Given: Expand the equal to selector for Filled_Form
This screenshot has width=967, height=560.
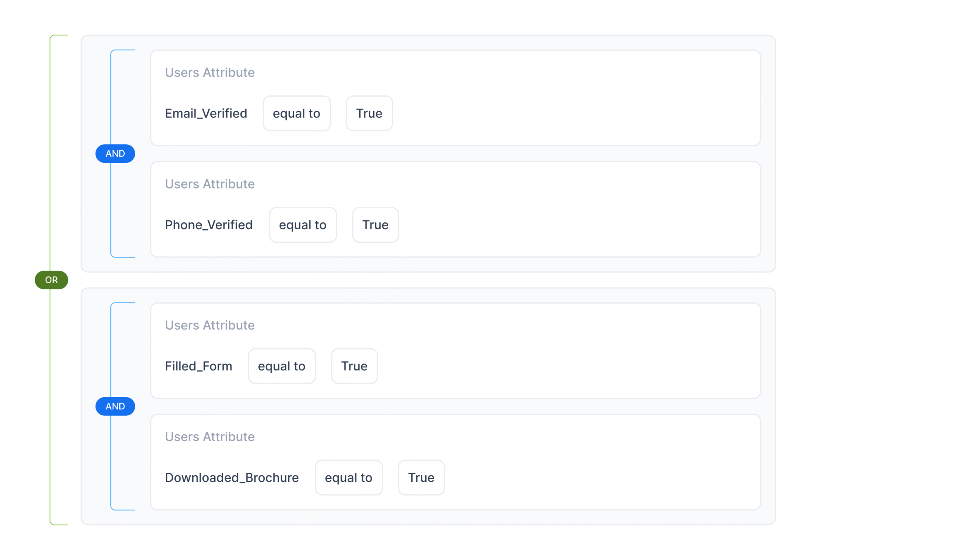Looking at the screenshot, I should pyautogui.click(x=282, y=366).
